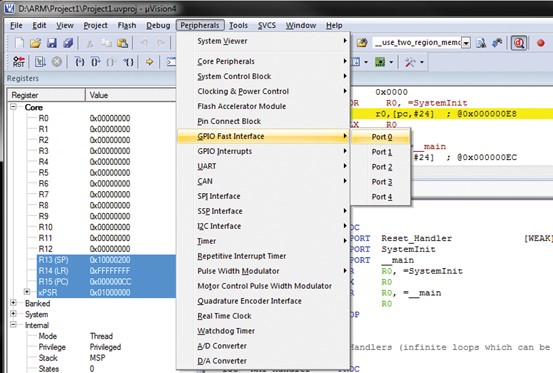553x373 pixels.
Task: Click the Paste clipboard icon
Action: tap(122, 43)
